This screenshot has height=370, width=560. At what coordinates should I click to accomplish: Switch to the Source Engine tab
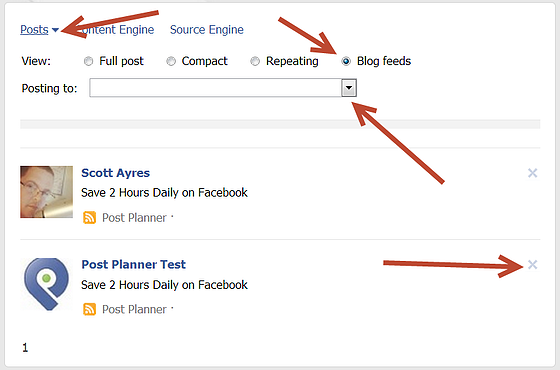[206, 30]
